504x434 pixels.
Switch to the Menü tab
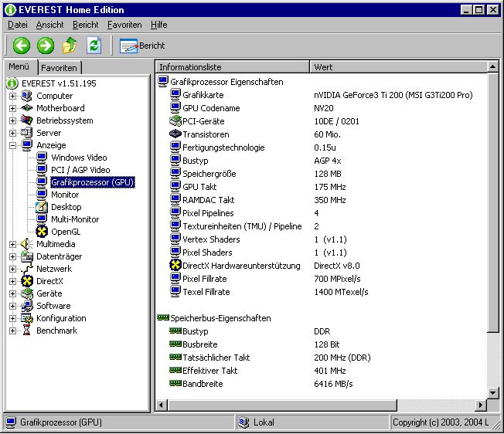(19, 66)
